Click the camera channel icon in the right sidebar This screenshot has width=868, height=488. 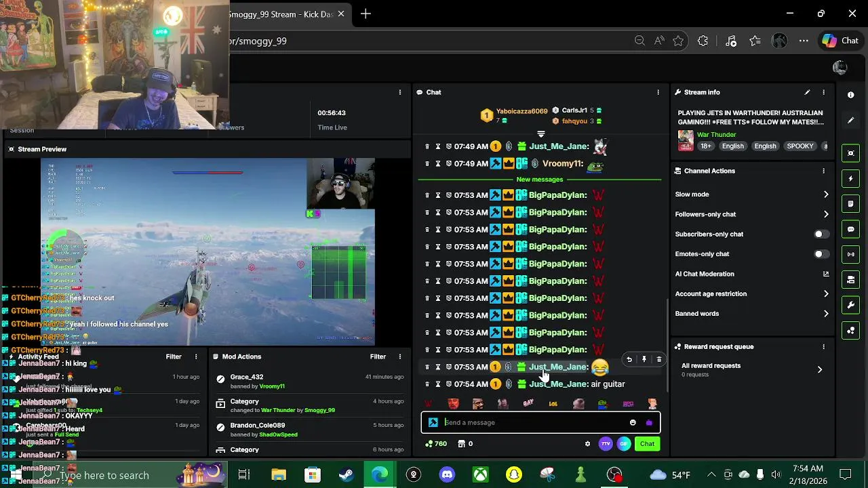851,279
